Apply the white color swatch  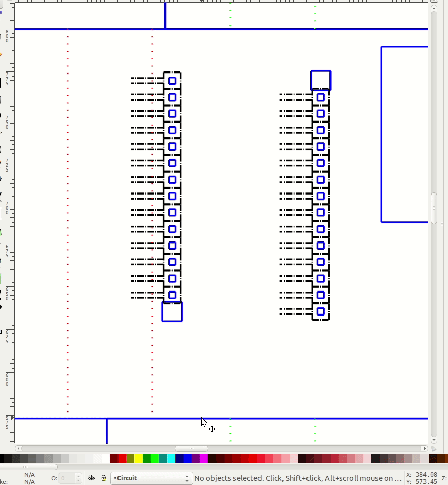pos(105,458)
